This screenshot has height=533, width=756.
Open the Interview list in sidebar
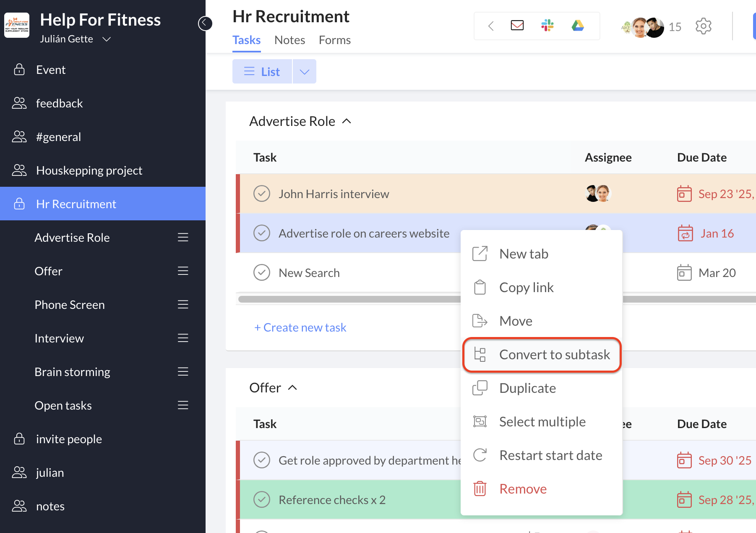pyautogui.click(x=59, y=338)
